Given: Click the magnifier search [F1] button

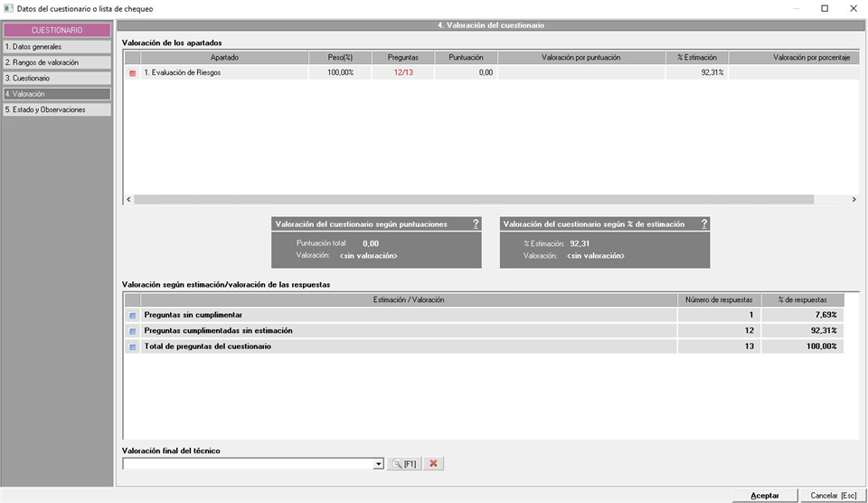Looking at the screenshot, I should point(403,464).
